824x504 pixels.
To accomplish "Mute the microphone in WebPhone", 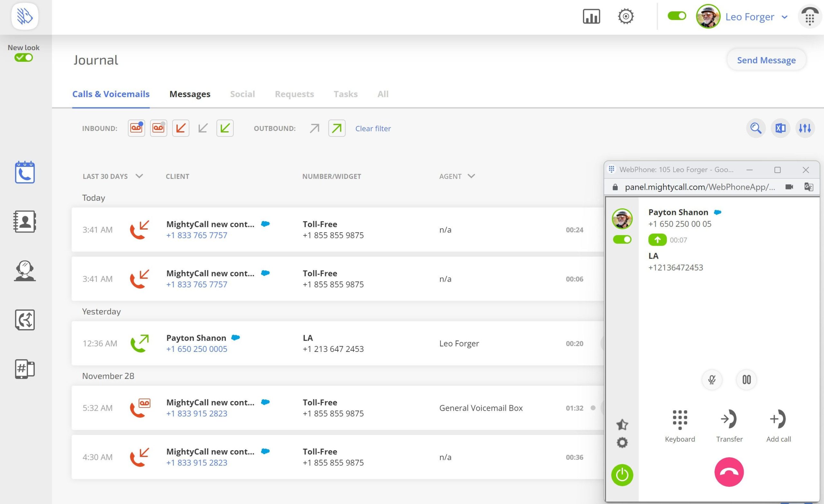I will coord(712,380).
